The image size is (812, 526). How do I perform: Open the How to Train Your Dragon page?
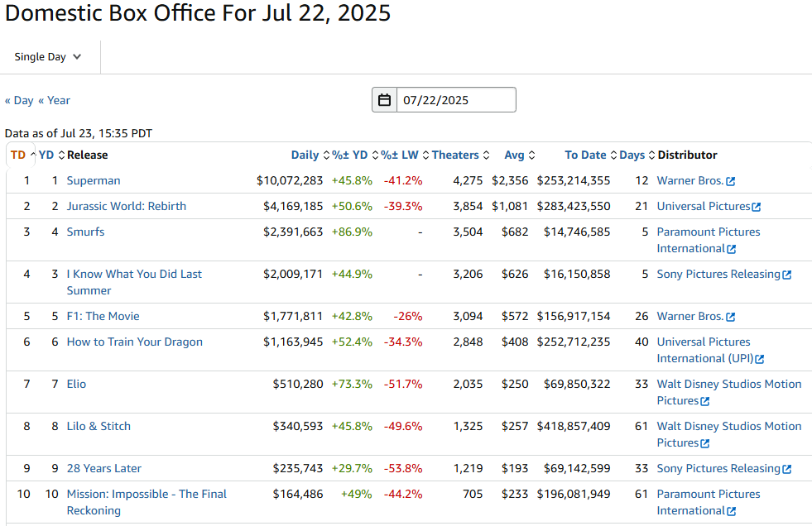(x=135, y=342)
